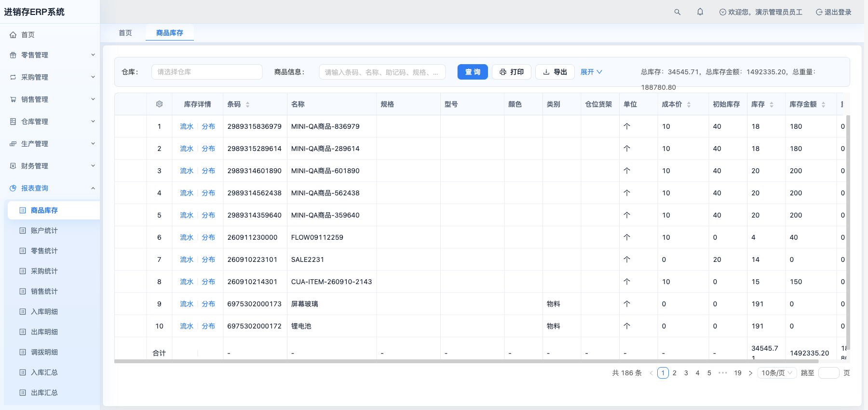The width and height of the screenshot is (868, 410).
Task: Sort by 库存金额 column arrows
Action: (x=824, y=105)
